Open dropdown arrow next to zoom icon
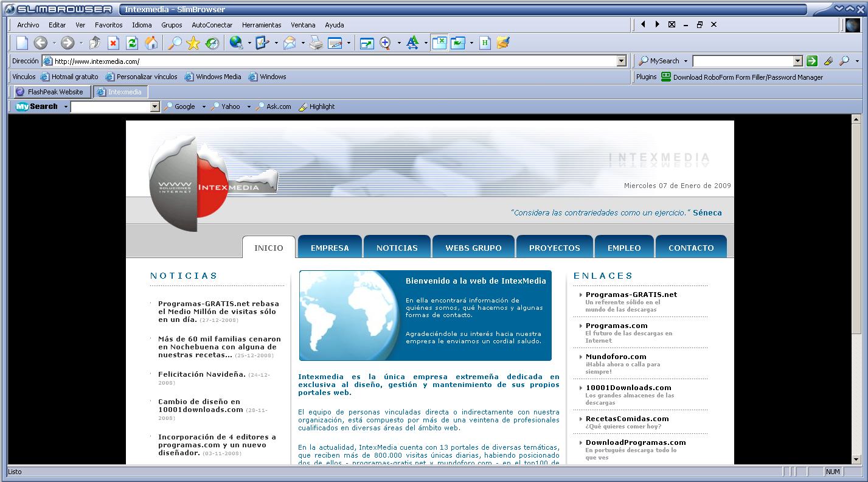 coord(399,43)
